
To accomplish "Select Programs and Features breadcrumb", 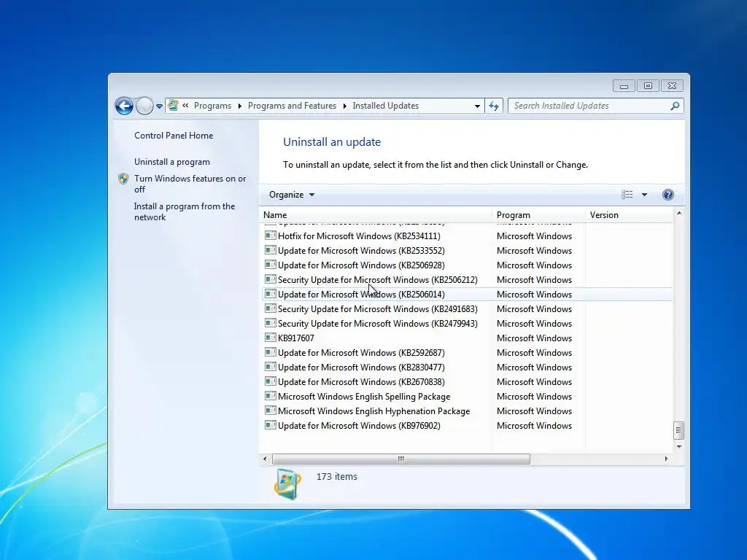I will tap(292, 106).
